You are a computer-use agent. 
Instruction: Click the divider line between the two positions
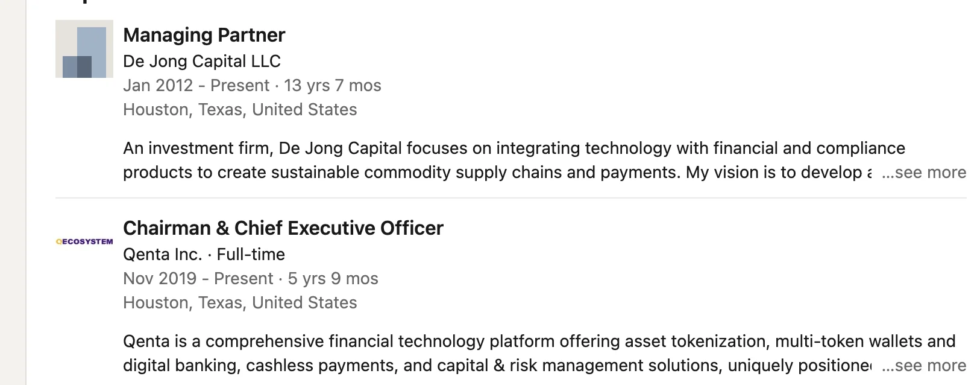click(511, 197)
